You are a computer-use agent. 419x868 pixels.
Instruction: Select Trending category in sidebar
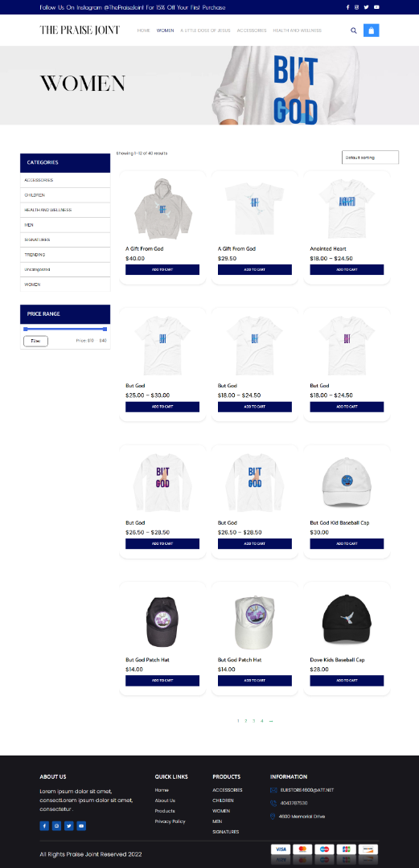65,255
